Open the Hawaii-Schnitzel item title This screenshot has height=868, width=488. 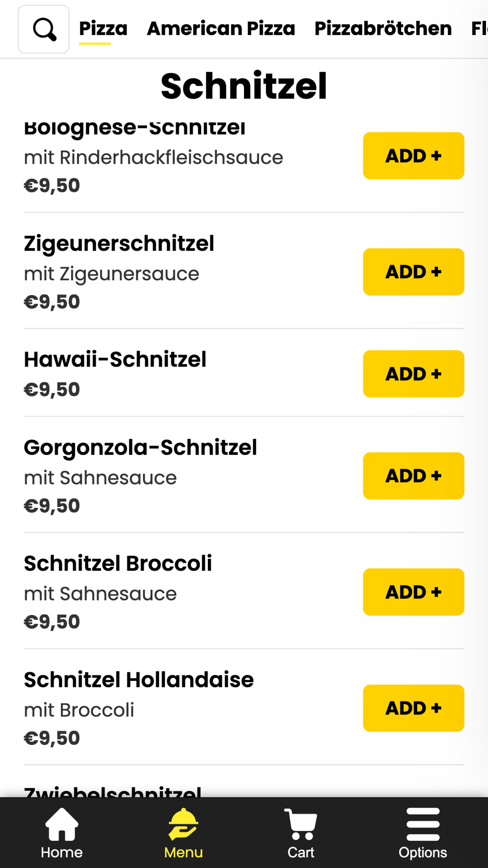pos(115,359)
